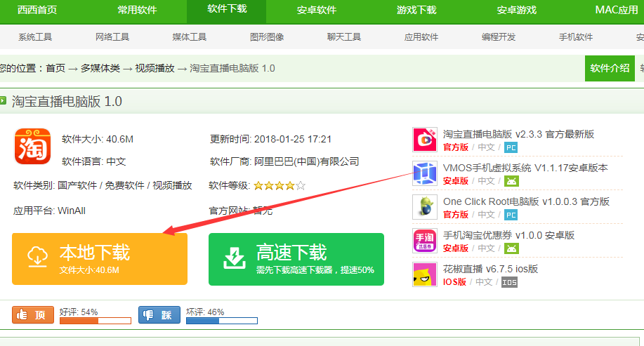Click 多媒体类 in the breadcrumb
644x346 pixels.
(100, 68)
